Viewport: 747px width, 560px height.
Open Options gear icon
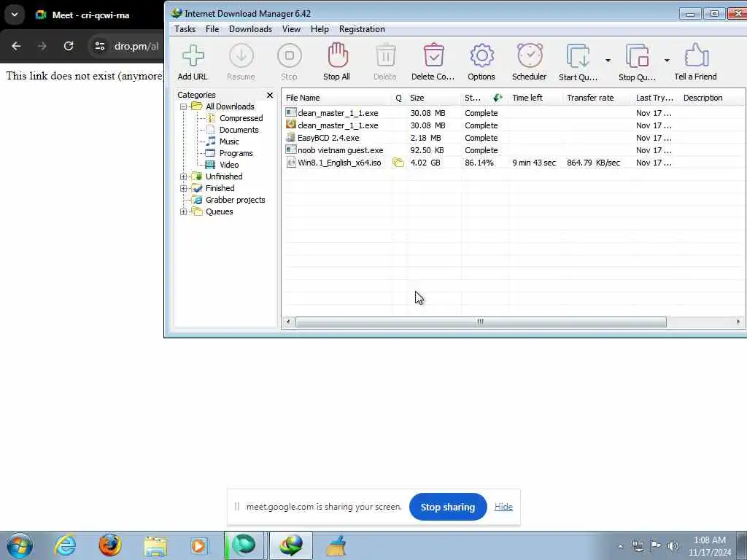481,55
